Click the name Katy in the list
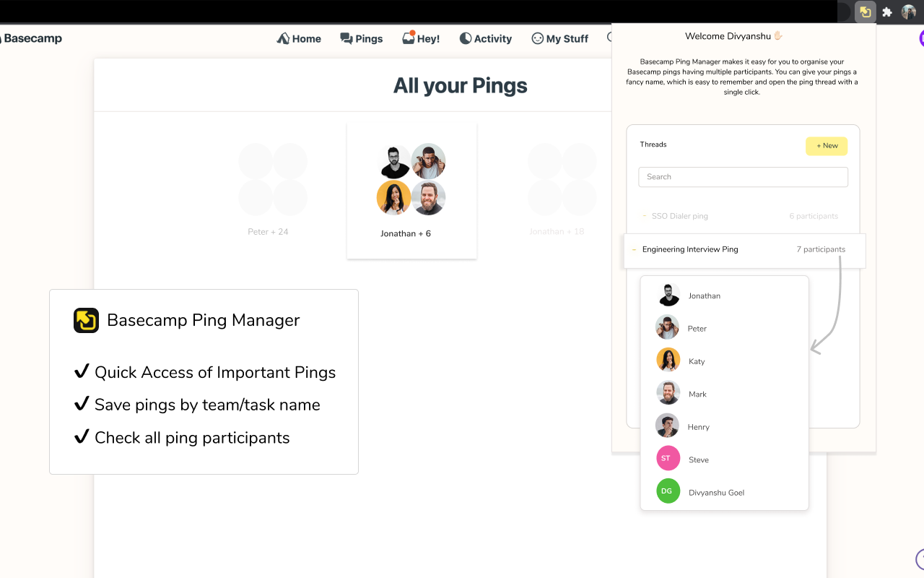The width and height of the screenshot is (924, 578). click(697, 361)
